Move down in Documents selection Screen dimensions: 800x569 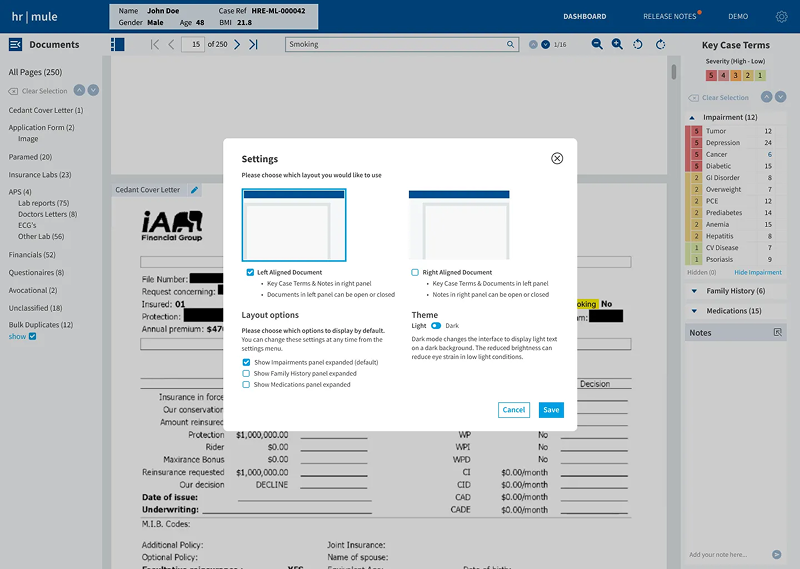tap(93, 90)
